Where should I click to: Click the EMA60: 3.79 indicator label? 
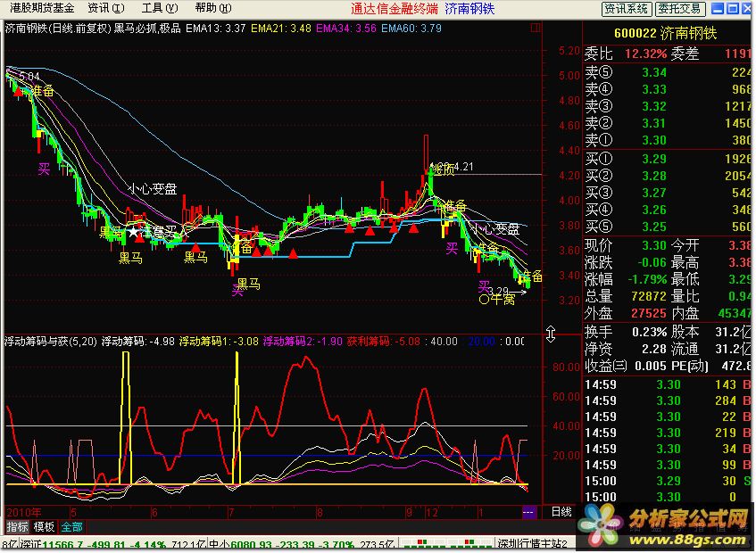pyautogui.click(x=411, y=28)
